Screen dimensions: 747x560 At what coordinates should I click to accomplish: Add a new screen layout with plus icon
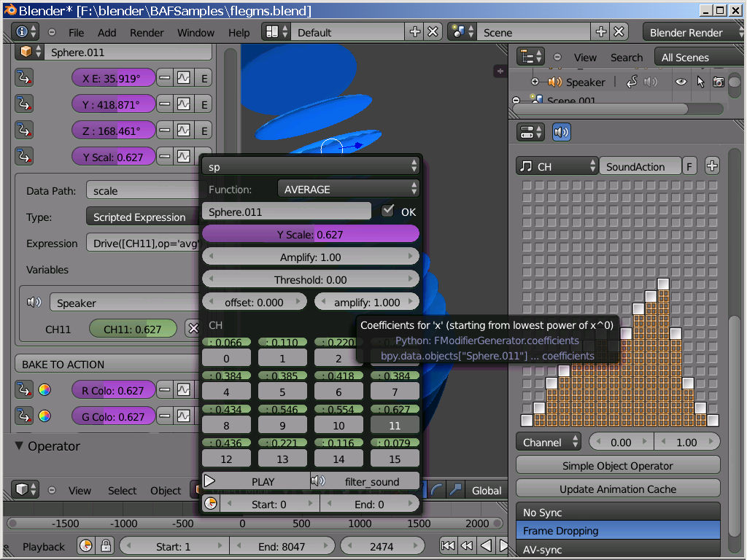415,32
